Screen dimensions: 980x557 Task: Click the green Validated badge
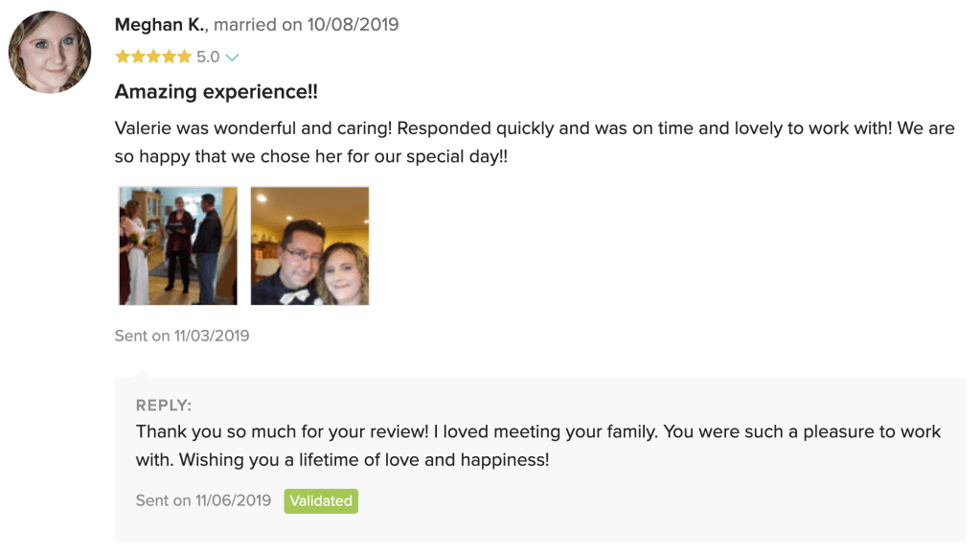(x=321, y=501)
